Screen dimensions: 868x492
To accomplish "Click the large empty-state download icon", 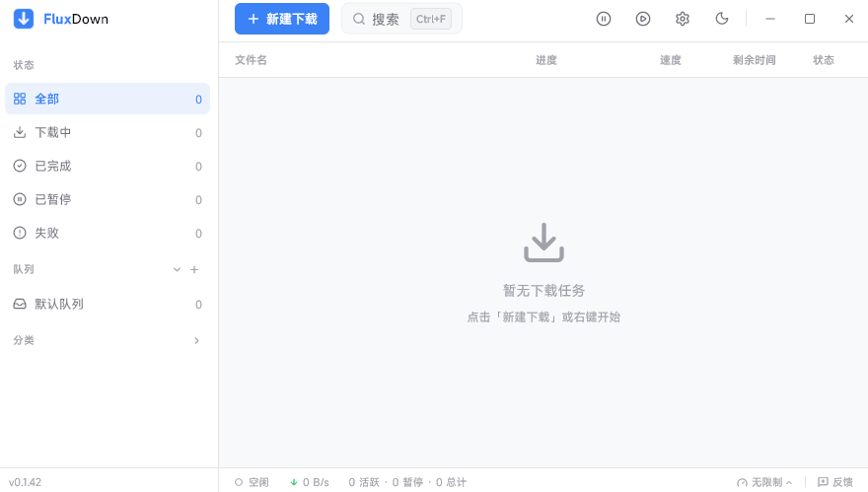I will click(543, 243).
